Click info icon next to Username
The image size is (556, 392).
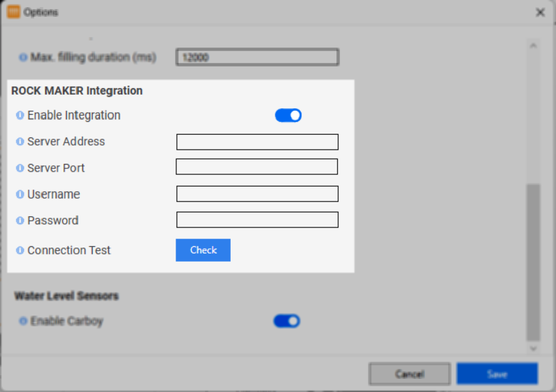pos(20,194)
